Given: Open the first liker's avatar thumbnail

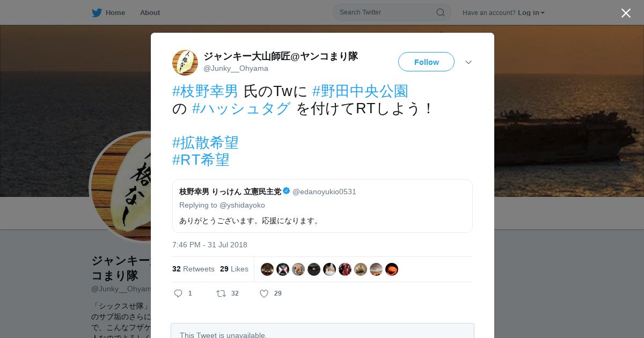Looking at the screenshot, I should 267,269.
